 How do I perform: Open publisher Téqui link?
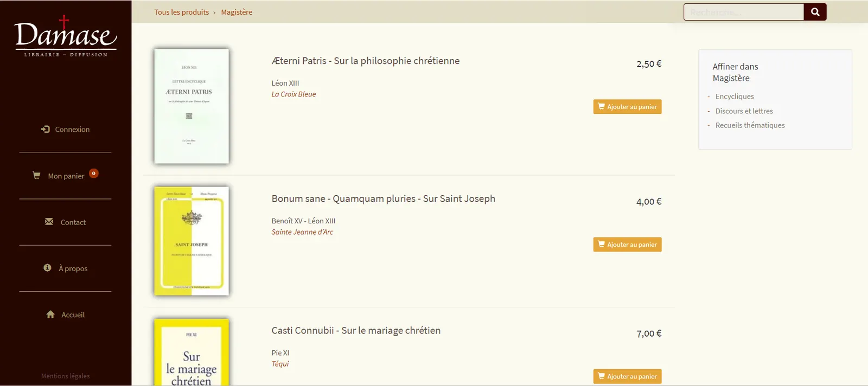tap(280, 364)
